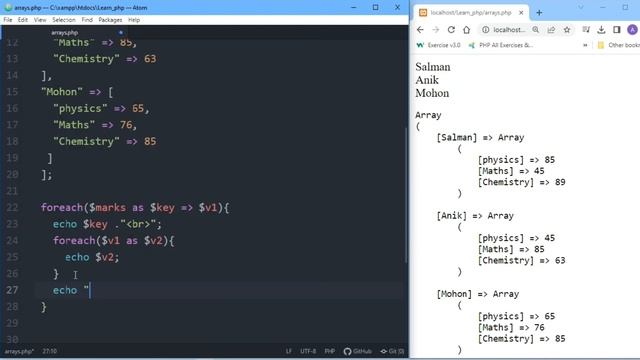Open the Exercise v3.0 bookmark
This screenshot has width=640, height=360.
point(438,45)
